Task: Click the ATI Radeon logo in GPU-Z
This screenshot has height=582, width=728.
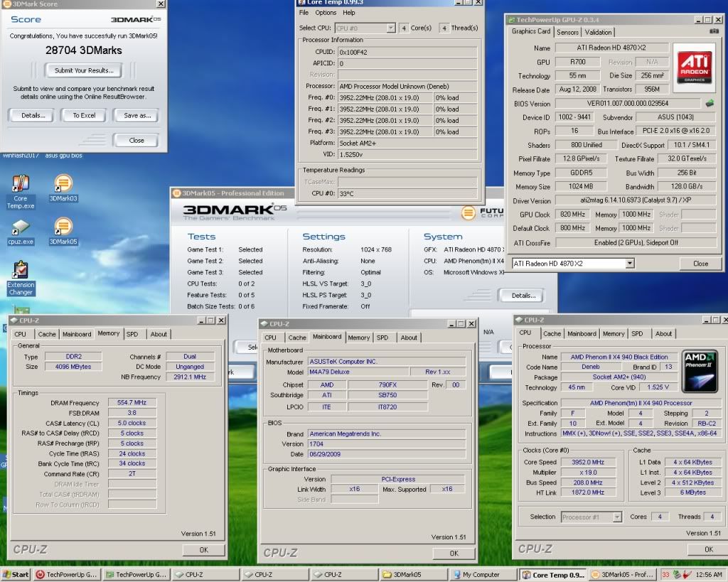Action: pos(694,67)
